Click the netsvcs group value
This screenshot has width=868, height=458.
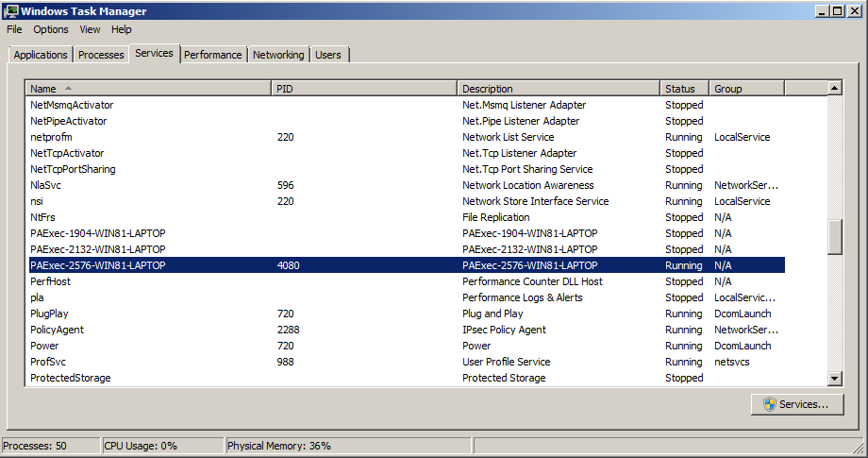pos(732,363)
